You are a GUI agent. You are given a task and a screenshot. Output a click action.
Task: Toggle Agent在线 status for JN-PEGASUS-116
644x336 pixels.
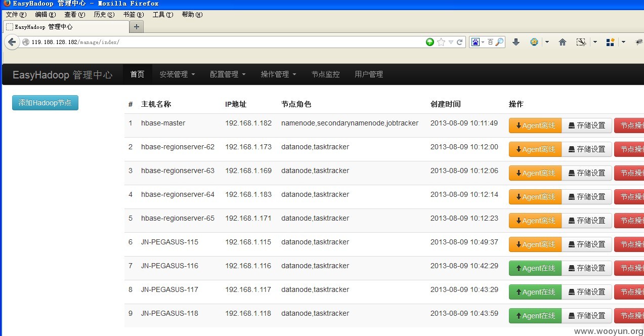(535, 268)
